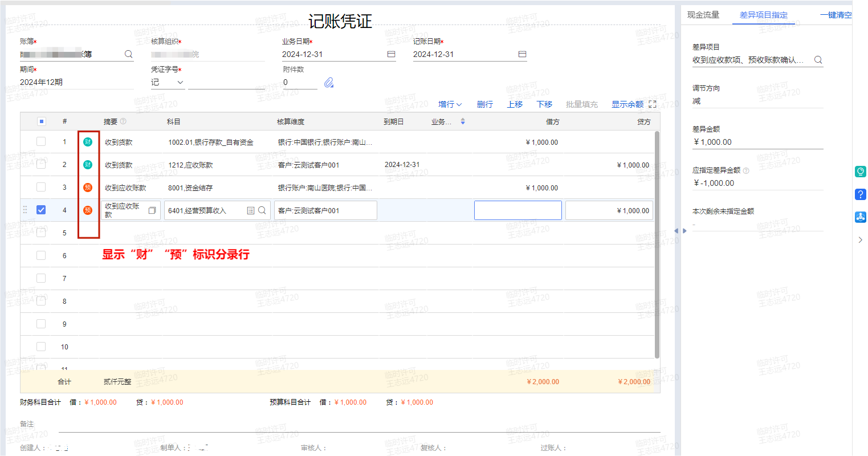Click the help icon next to 应指定差异金额
The height and width of the screenshot is (456, 868).
pos(746,170)
